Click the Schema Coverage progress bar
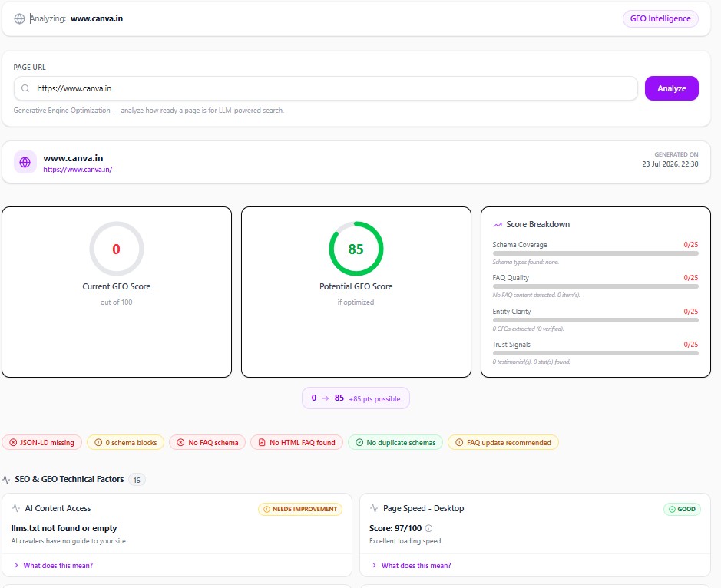 (x=596, y=253)
